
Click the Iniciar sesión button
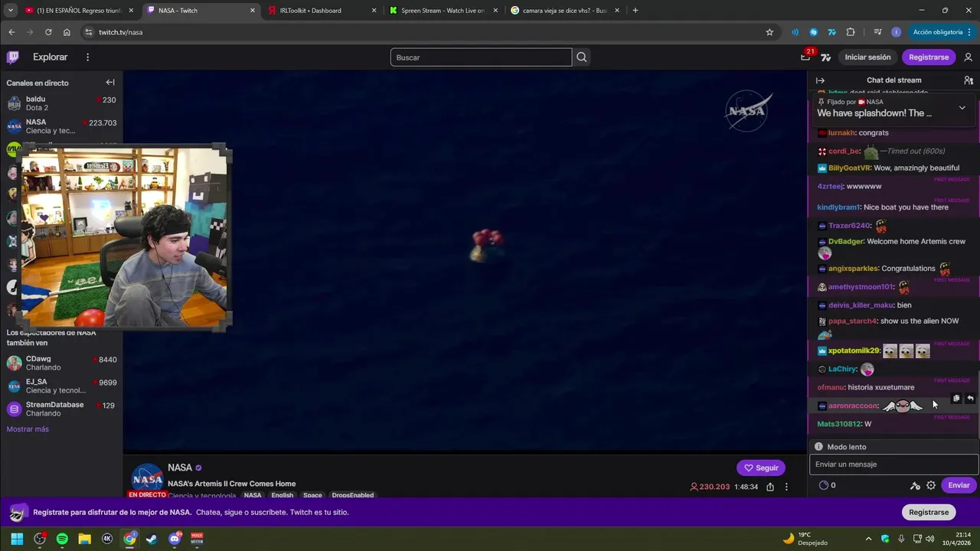(x=867, y=57)
